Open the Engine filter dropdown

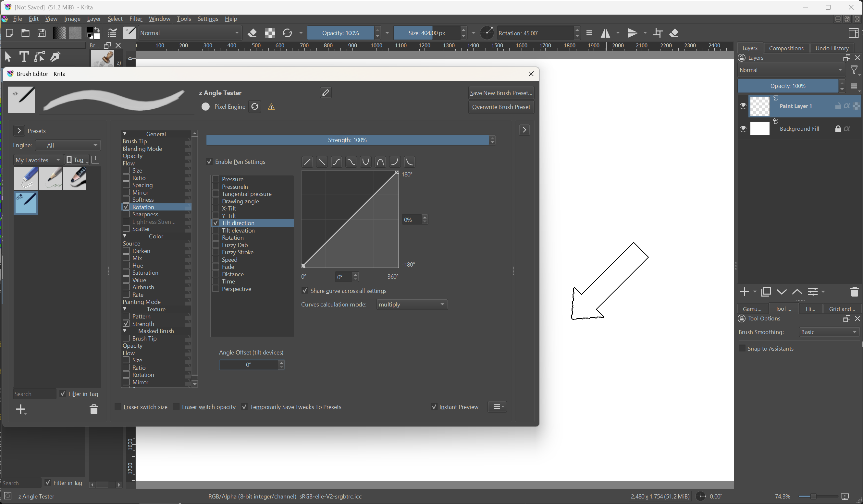(x=68, y=145)
